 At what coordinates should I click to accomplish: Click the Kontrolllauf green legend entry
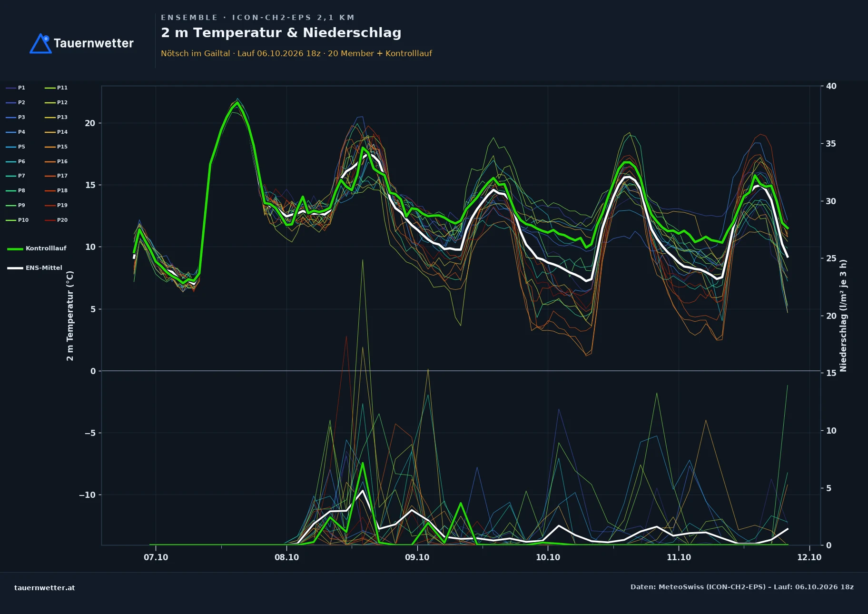pyautogui.click(x=37, y=248)
